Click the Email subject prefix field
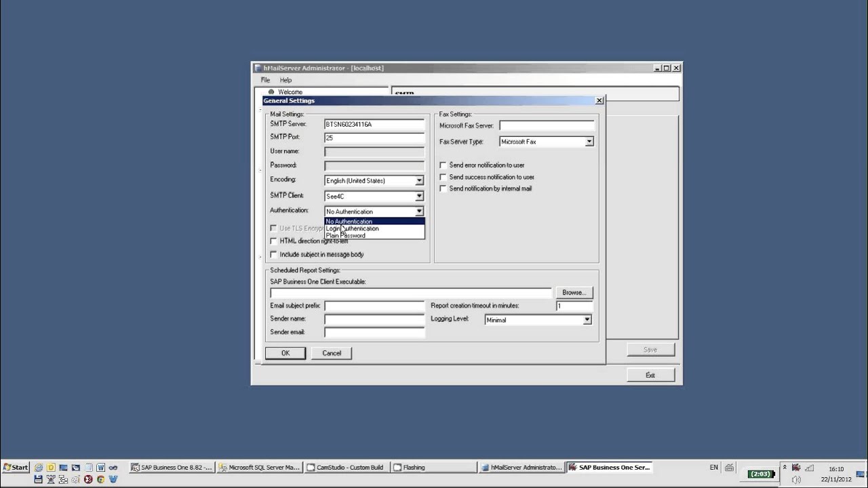 tap(374, 306)
